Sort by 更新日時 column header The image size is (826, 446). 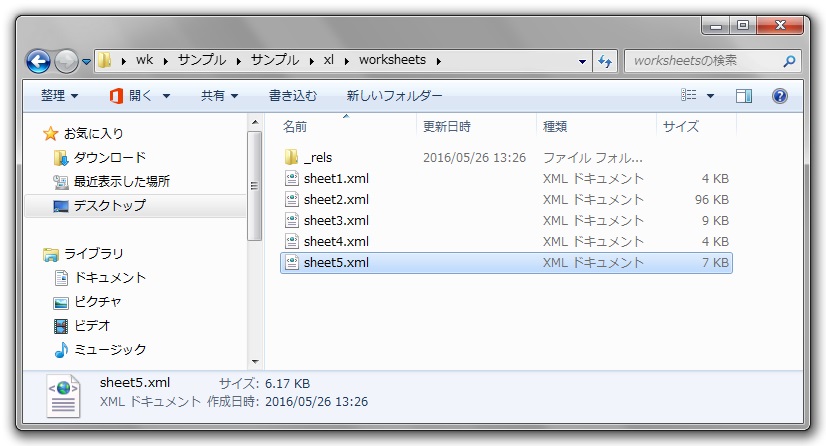point(447,126)
